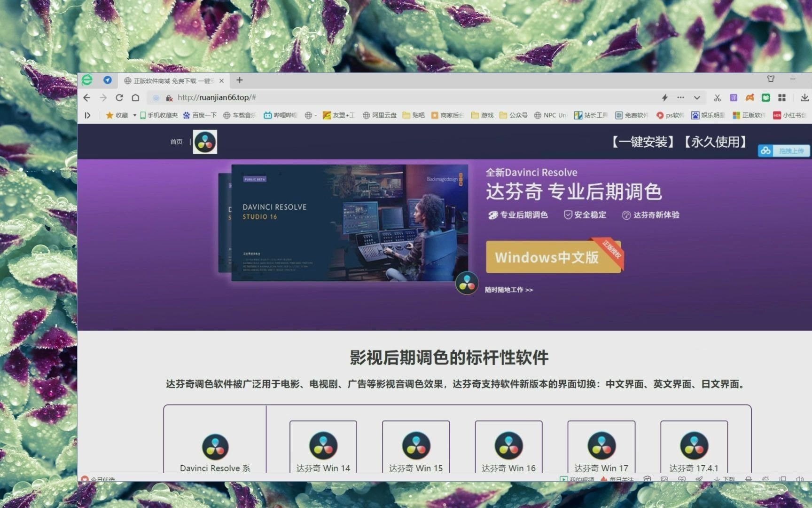Click the DaVinci Resolve logo in header
The height and width of the screenshot is (508, 812).
click(205, 142)
